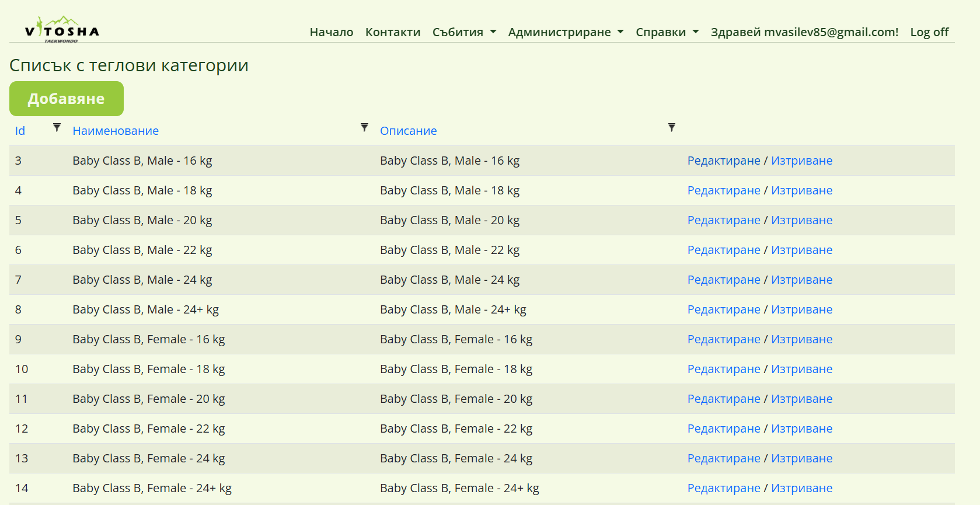Sort by the Id column header
The image size is (980, 505).
tap(20, 131)
